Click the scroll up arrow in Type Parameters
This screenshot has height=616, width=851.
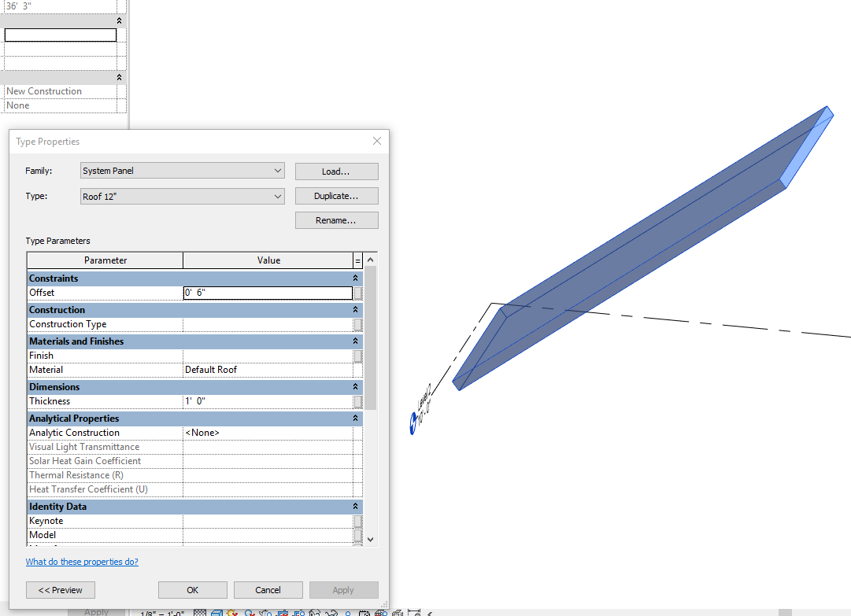[371, 260]
